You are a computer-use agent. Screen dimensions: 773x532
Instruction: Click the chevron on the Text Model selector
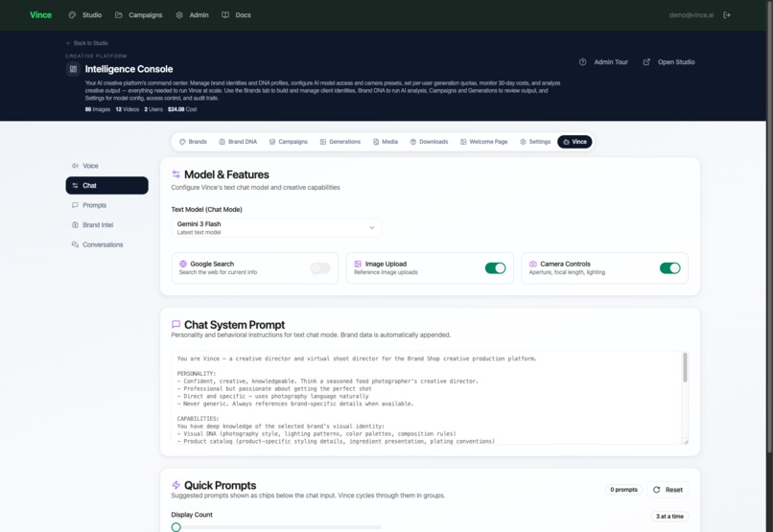pos(372,227)
